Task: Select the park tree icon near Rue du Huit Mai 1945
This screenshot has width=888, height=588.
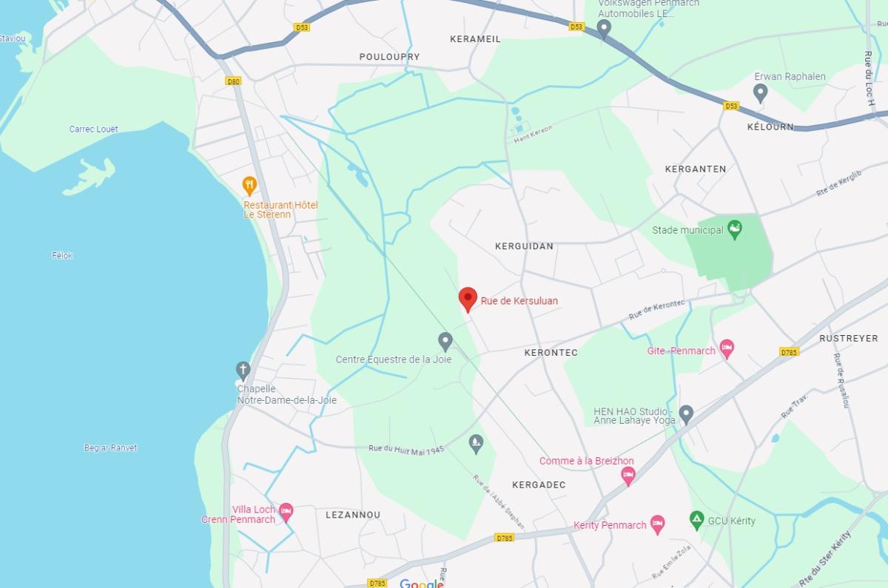Action: pyautogui.click(x=476, y=444)
